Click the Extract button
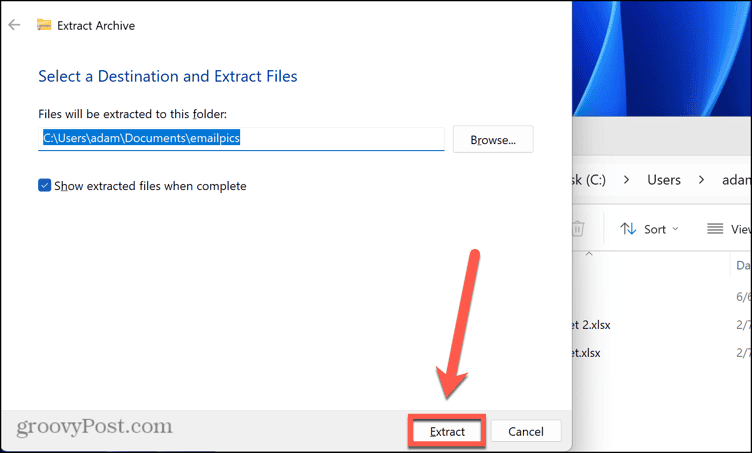This screenshot has width=752, height=453. (447, 431)
